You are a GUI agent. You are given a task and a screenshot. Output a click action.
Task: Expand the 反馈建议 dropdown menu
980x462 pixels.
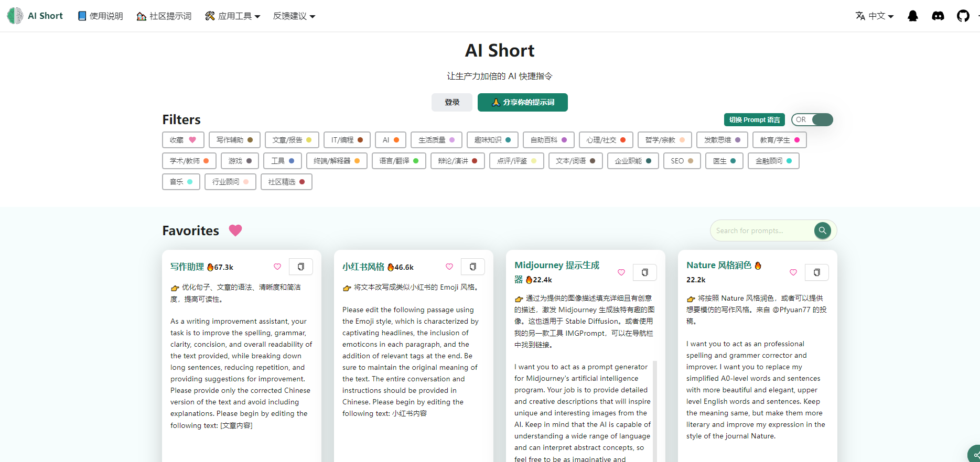click(x=294, y=16)
